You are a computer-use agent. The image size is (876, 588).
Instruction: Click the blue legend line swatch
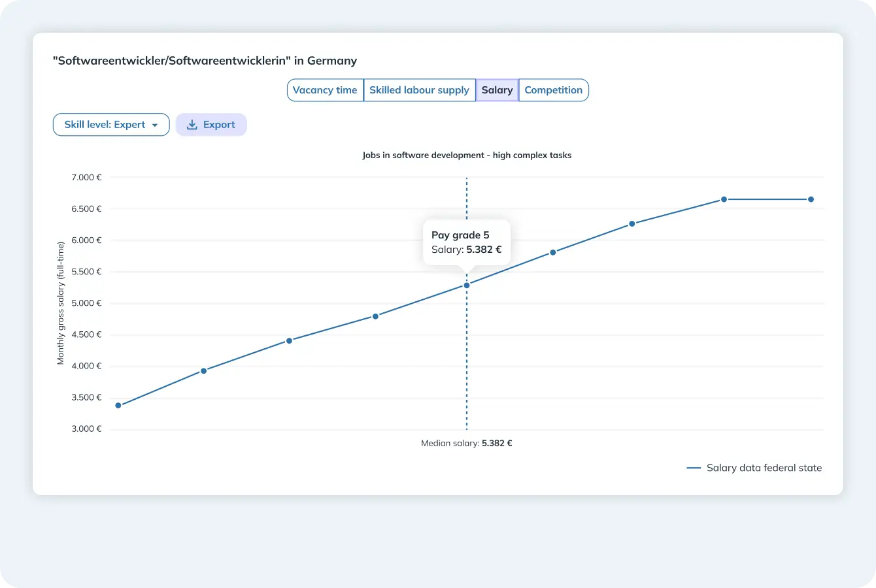point(694,468)
